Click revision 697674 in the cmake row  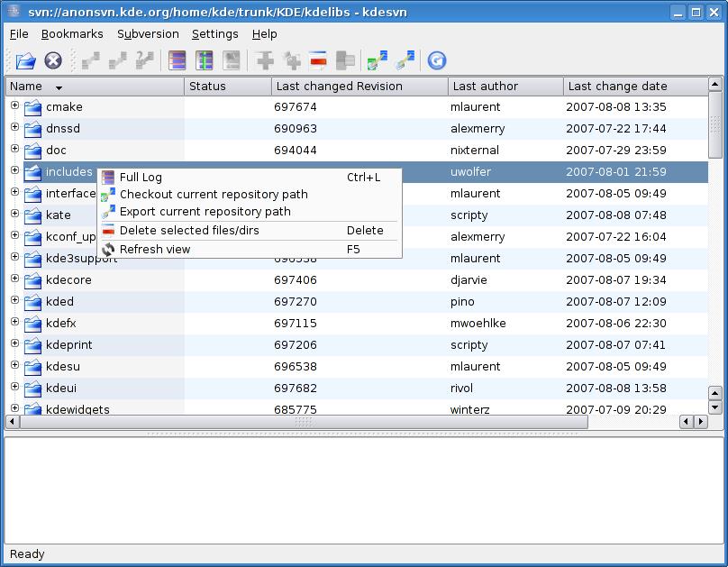pyautogui.click(x=296, y=107)
